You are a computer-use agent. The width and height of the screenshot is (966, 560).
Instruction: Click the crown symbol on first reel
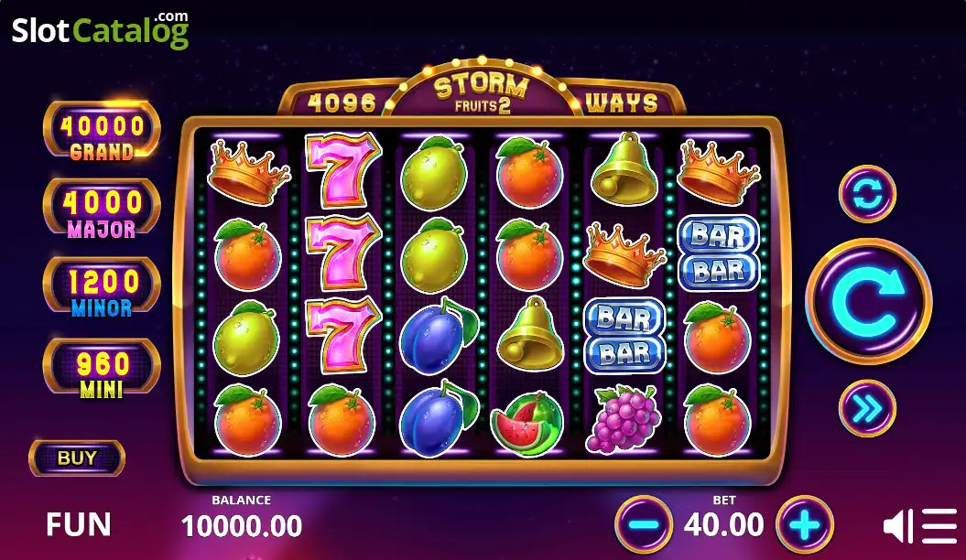247,172
